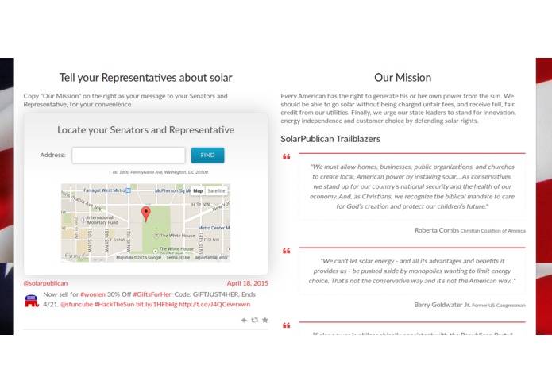Image resolution: width=552 pixels, height=392 pixels.
Task: Click the Former US Congressman text
Action: (x=499, y=306)
